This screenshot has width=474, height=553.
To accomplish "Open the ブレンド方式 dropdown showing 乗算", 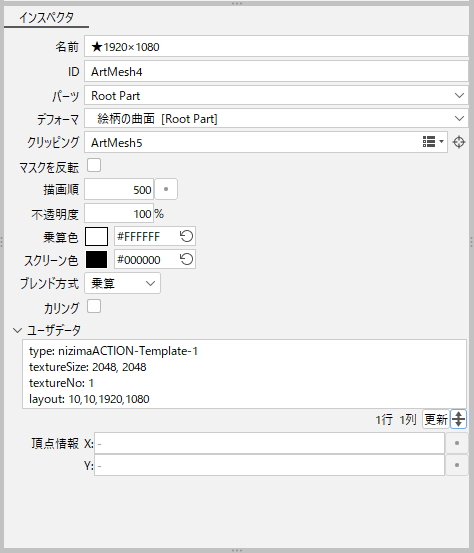I will pos(122,283).
